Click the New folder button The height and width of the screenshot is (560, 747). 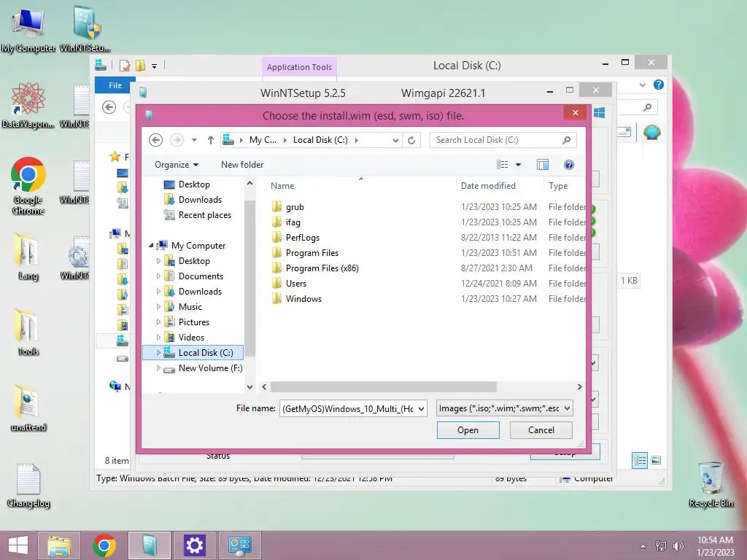pyautogui.click(x=242, y=165)
